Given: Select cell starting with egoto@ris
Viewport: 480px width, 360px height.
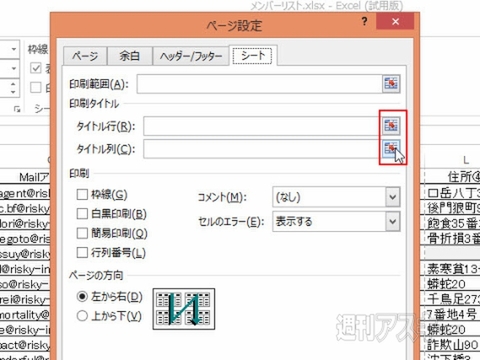Looking at the screenshot, I should 25,238.
